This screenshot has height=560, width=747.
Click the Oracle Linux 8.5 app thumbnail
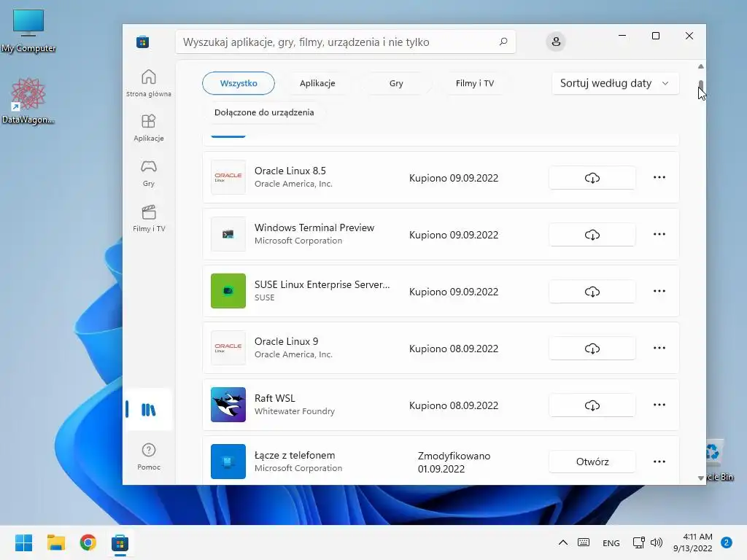click(228, 177)
